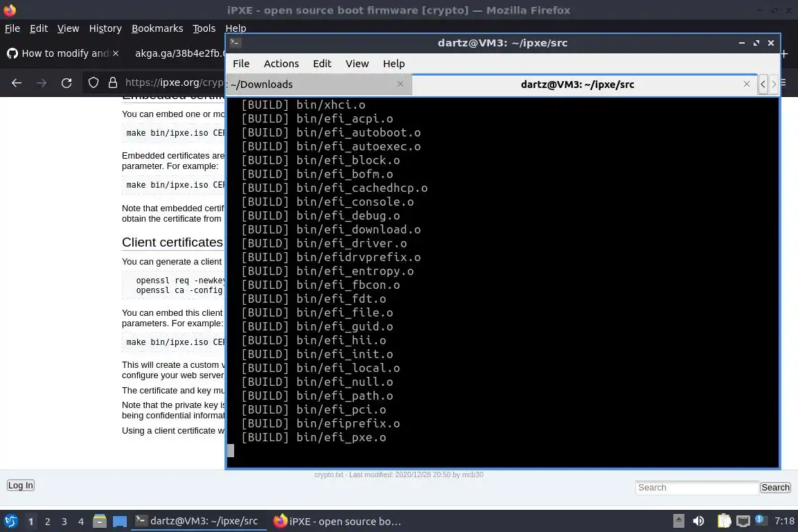
Task: Click the '[BUILD] bin/efi_pxe.o' terminal line
Action: pos(314,437)
